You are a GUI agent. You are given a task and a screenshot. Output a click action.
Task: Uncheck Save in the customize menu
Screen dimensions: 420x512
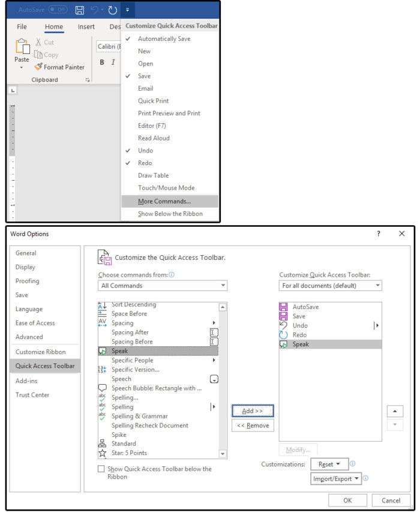coord(170,76)
